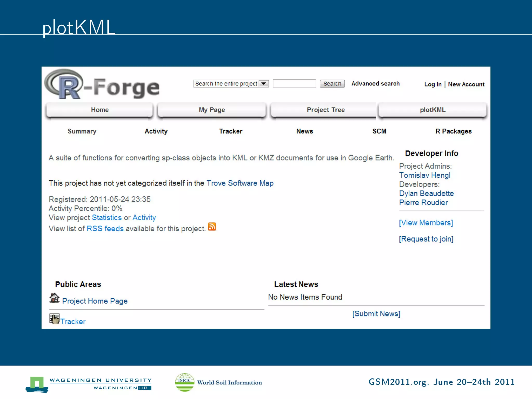Open Advanced search
Screen dimensions: 532x399
pos(375,84)
